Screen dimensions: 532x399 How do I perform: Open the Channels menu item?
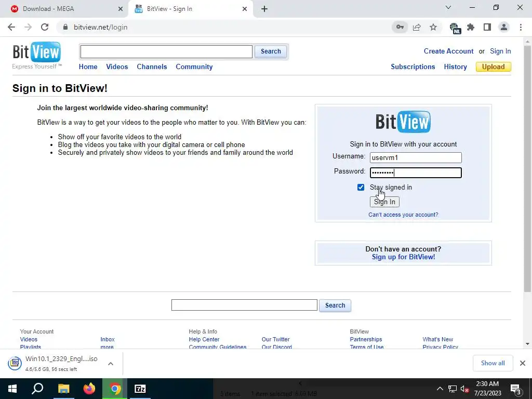152,67
